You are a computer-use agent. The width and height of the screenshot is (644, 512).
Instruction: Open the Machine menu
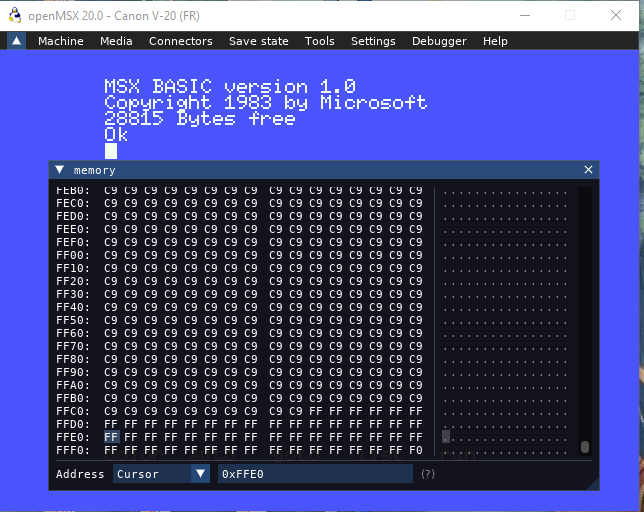(61, 41)
